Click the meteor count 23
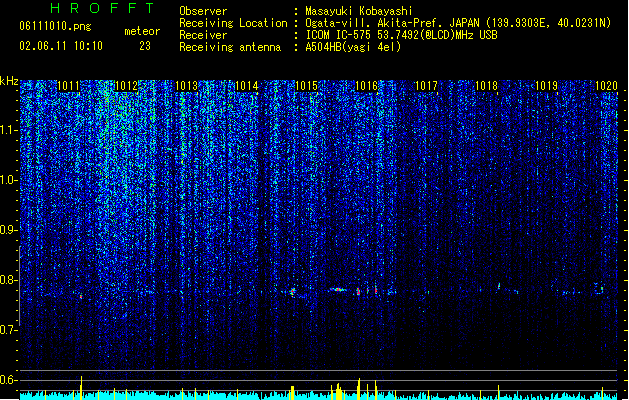The height and width of the screenshot is (400, 629). point(145,46)
